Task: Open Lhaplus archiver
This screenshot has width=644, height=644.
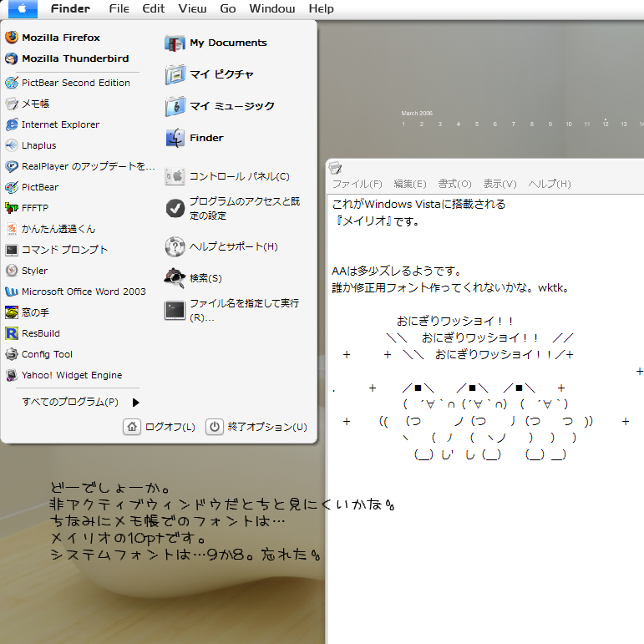Action: pos(31,145)
